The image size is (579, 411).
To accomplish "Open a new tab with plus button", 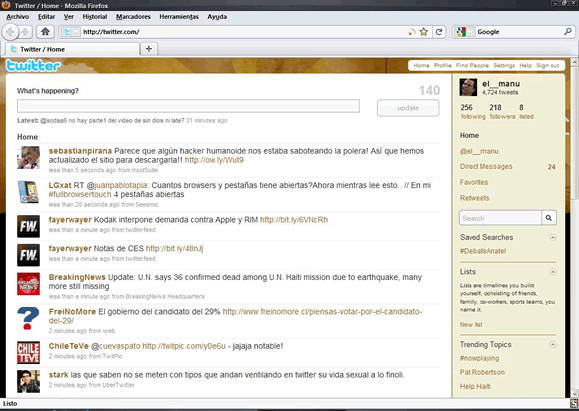I will coord(149,49).
